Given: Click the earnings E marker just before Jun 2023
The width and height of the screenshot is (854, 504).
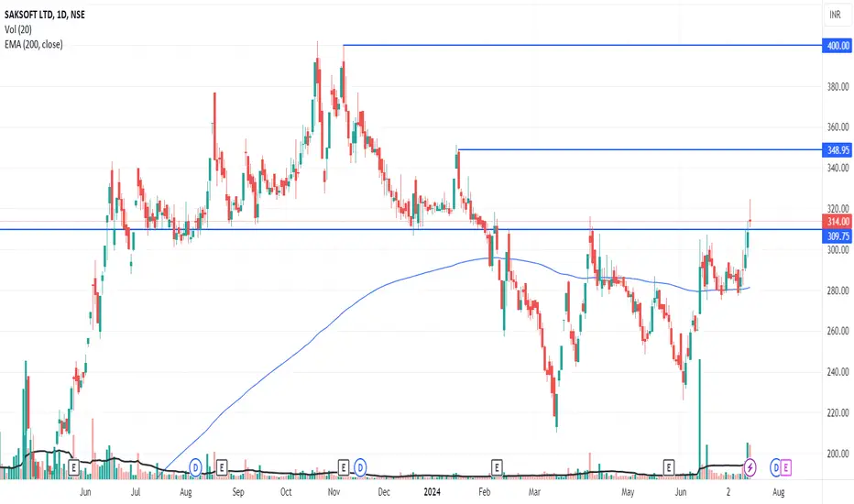Looking at the screenshot, I should (74, 467).
